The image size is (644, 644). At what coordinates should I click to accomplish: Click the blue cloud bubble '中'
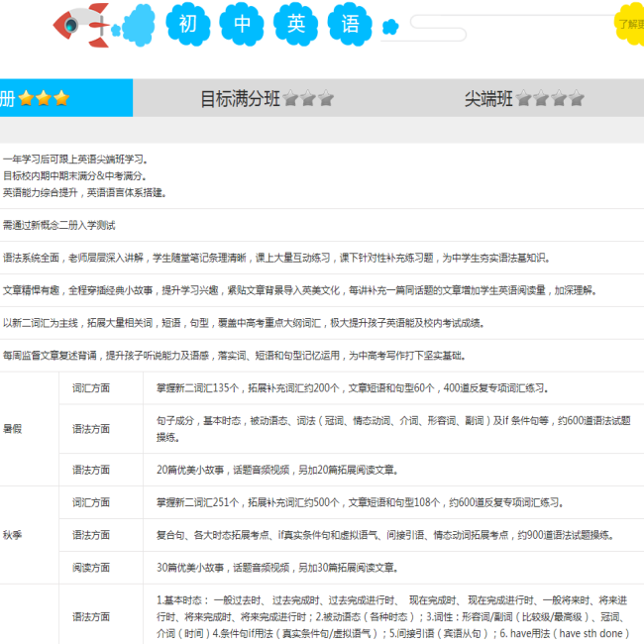tap(242, 25)
